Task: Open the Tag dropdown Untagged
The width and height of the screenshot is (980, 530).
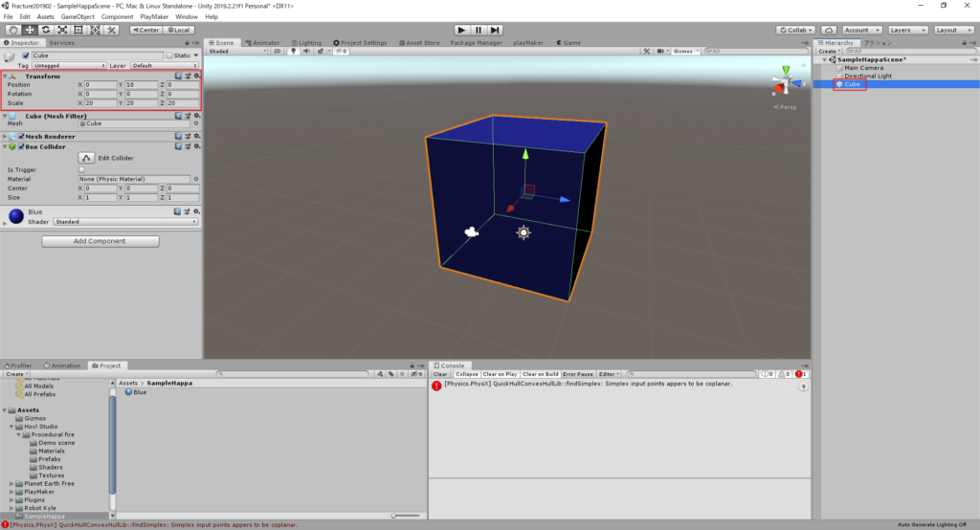Action: pos(69,66)
